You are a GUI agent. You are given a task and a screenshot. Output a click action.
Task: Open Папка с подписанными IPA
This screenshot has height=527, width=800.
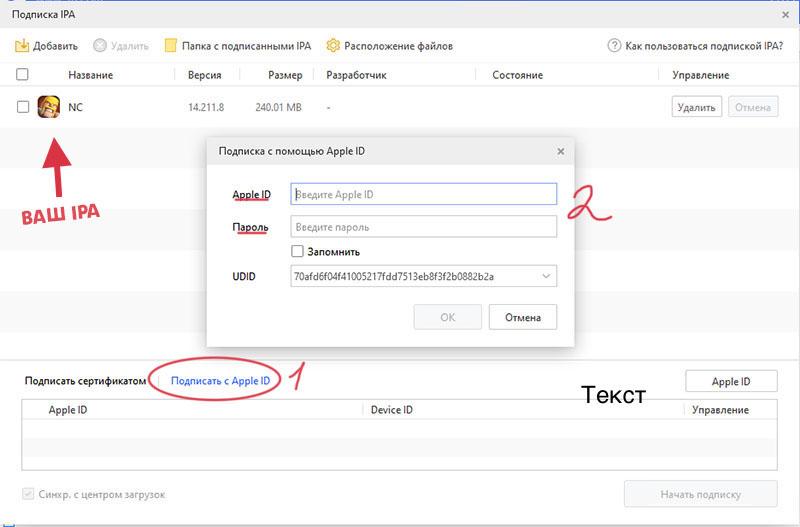coord(246,46)
